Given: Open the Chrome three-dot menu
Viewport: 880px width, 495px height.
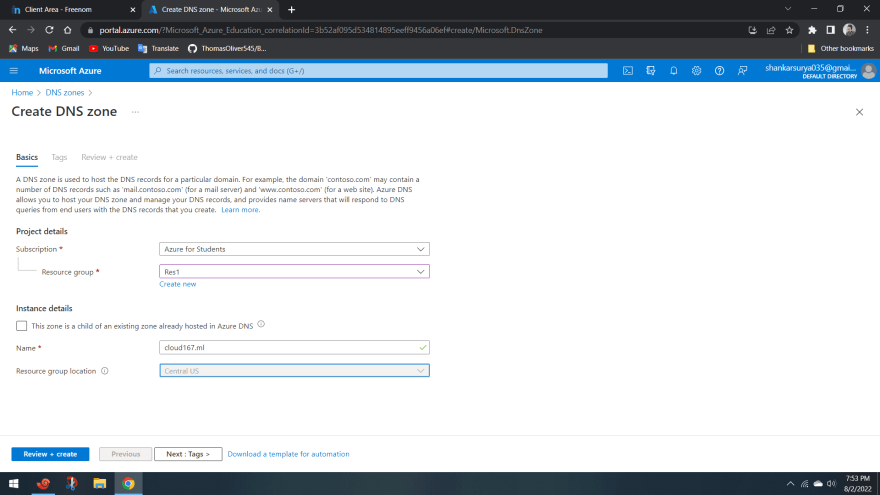Looking at the screenshot, I should tap(868, 30).
